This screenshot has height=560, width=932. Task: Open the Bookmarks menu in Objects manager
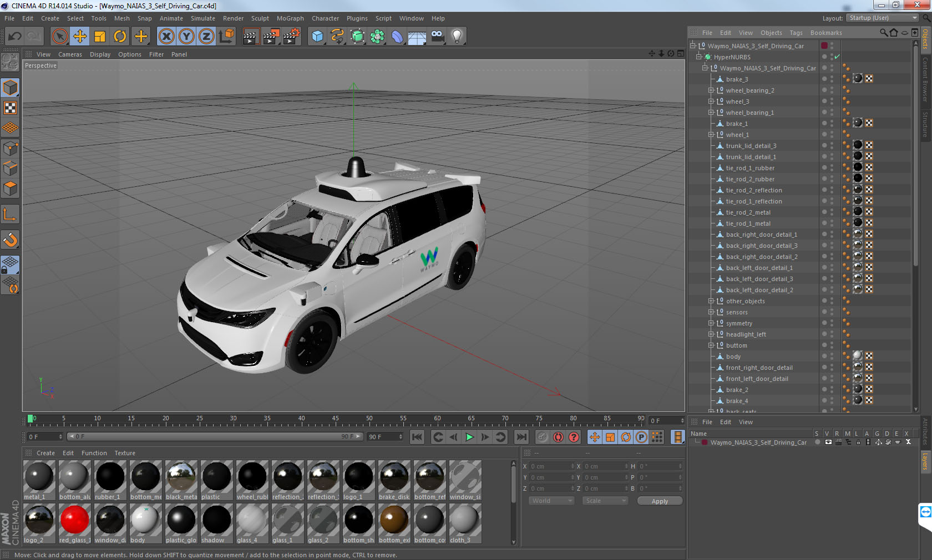826,33
